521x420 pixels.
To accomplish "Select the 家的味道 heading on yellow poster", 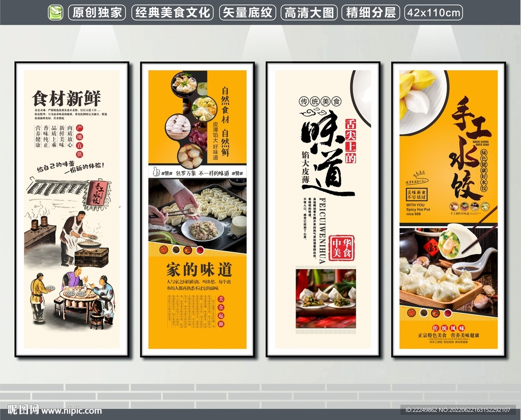I will point(198,269).
